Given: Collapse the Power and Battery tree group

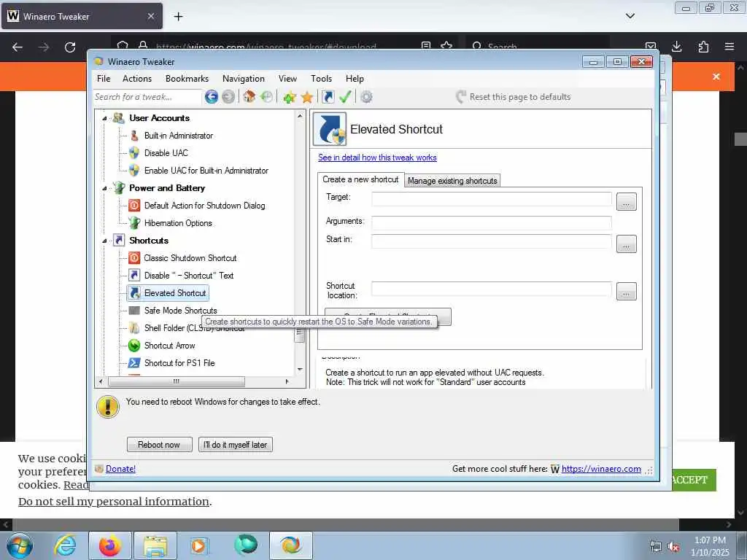Looking at the screenshot, I should pos(104,188).
